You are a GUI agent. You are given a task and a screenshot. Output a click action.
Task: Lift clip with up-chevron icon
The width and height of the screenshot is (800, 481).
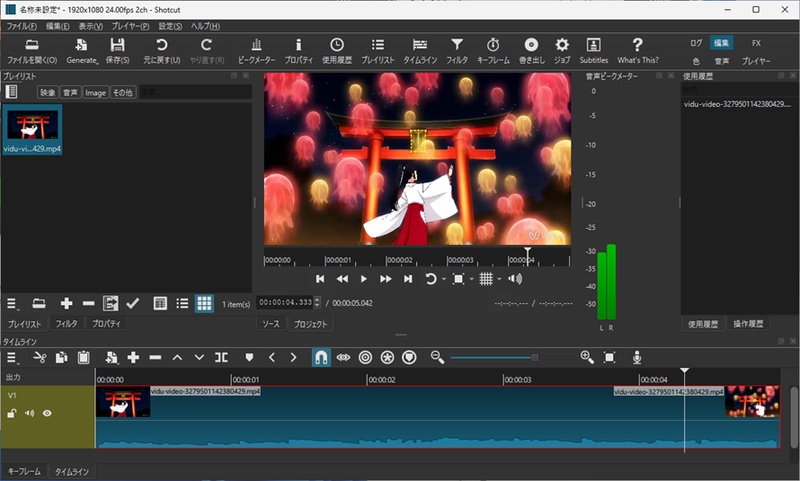[177, 358]
